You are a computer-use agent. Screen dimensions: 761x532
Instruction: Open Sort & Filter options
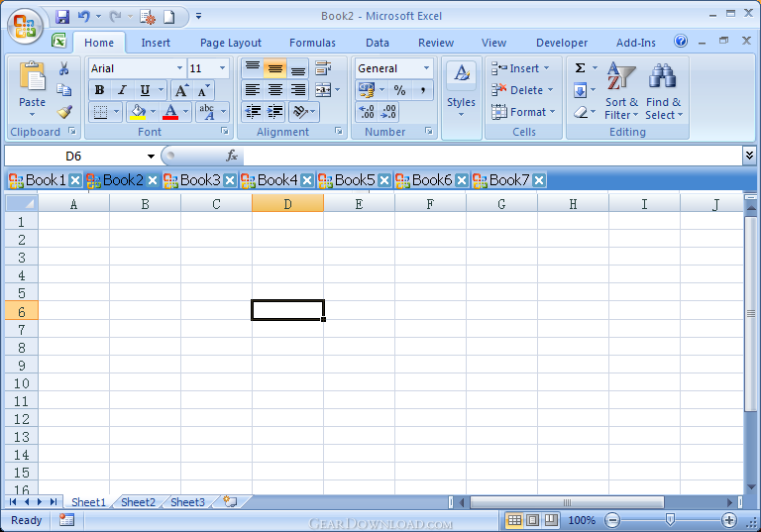pos(621,91)
